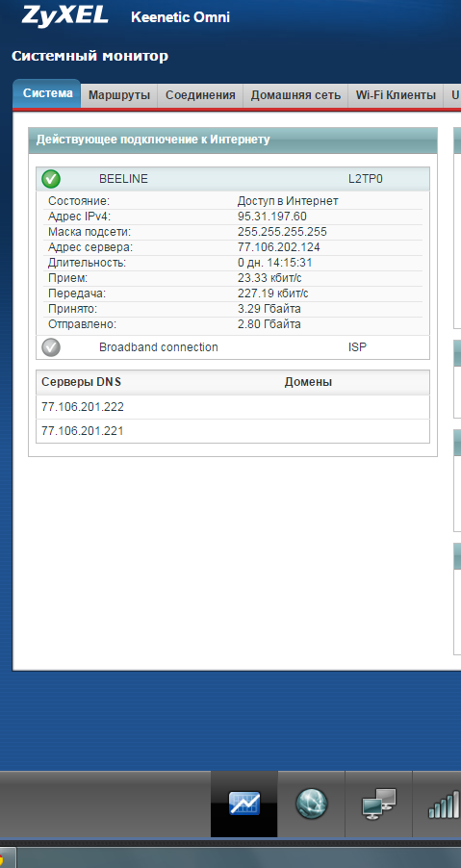461x868 pixels.
Task: Switch to the Маршруты tab
Action: pos(119,95)
